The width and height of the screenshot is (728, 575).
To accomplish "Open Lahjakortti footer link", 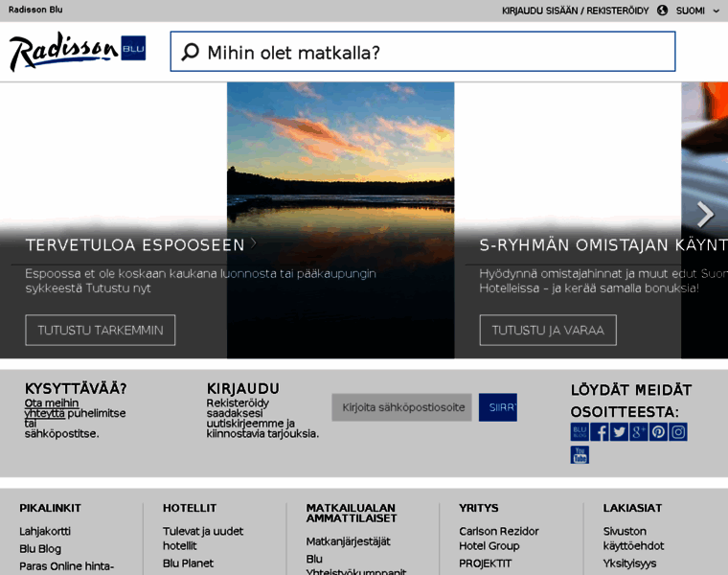I will [45, 531].
